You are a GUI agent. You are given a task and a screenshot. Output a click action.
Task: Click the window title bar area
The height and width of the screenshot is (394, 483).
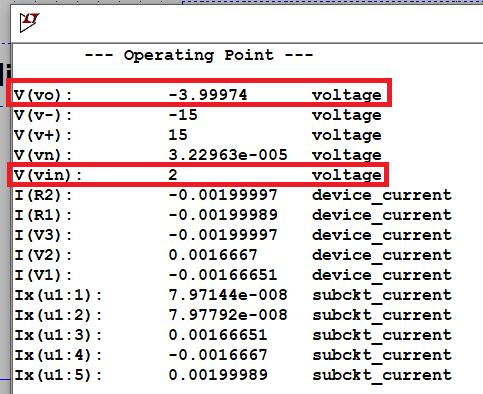click(x=247, y=24)
